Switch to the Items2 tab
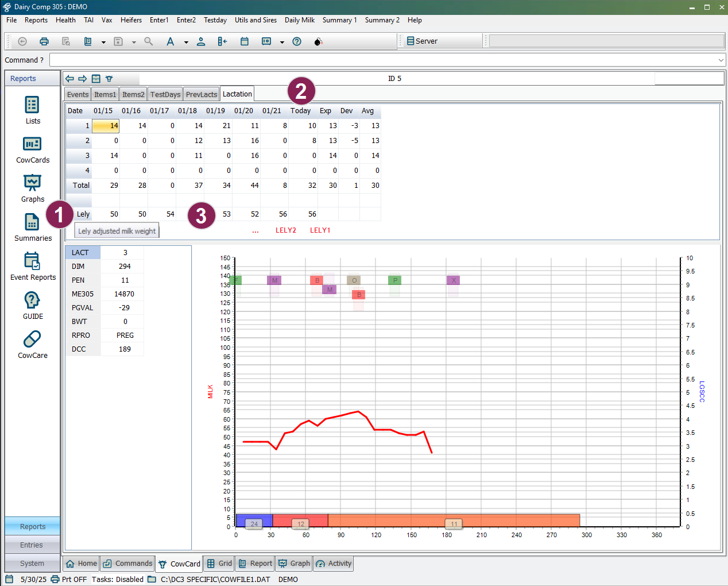The height and width of the screenshot is (586, 728). coord(133,95)
